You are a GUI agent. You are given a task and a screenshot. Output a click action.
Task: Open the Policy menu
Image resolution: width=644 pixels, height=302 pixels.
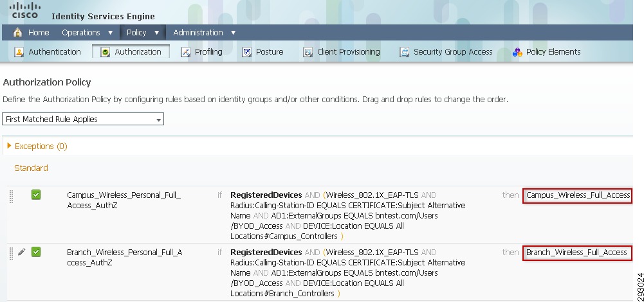point(136,32)
